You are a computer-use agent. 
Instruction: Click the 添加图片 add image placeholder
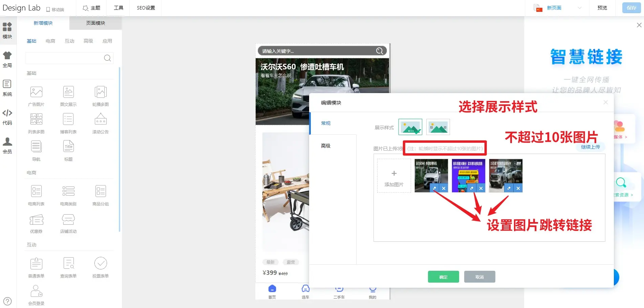[x=394, y=176]
